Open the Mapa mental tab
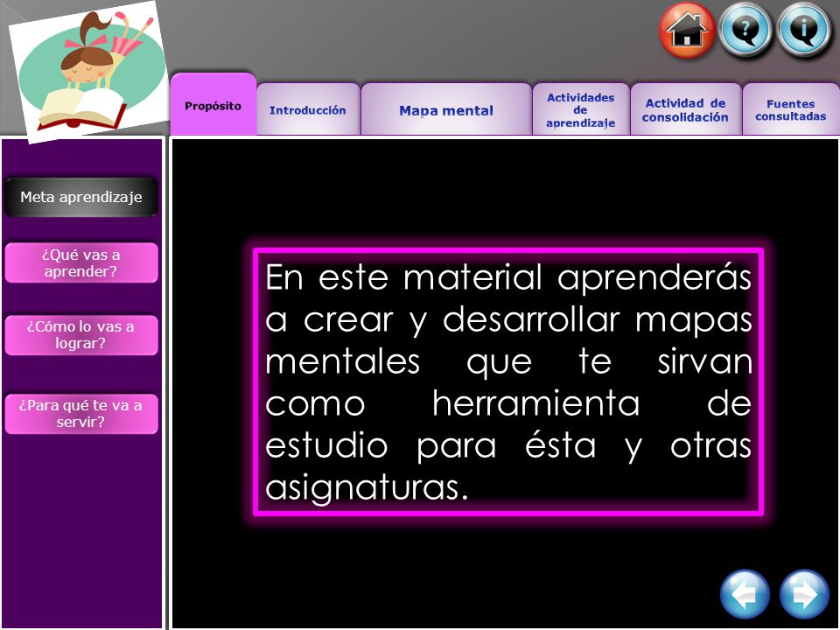Screen dimensions: 840x630 (x=446, y=109)
